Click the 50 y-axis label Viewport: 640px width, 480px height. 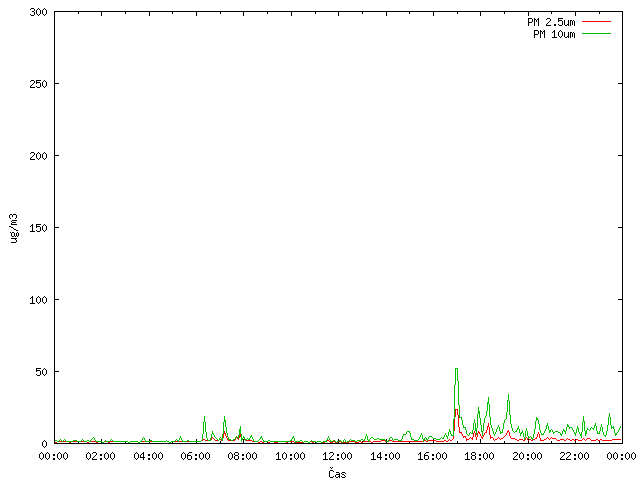(41, 372)
